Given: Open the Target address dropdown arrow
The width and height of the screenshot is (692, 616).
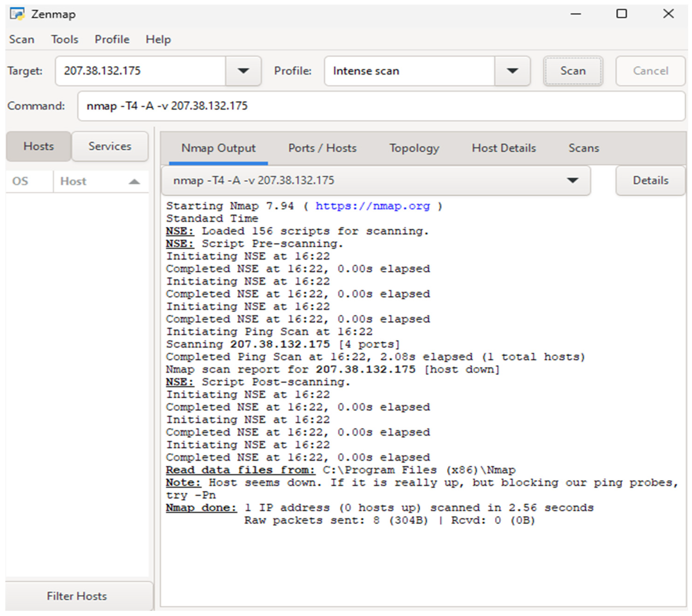Looking at the screenshot, I should click(x=243, y=71).
